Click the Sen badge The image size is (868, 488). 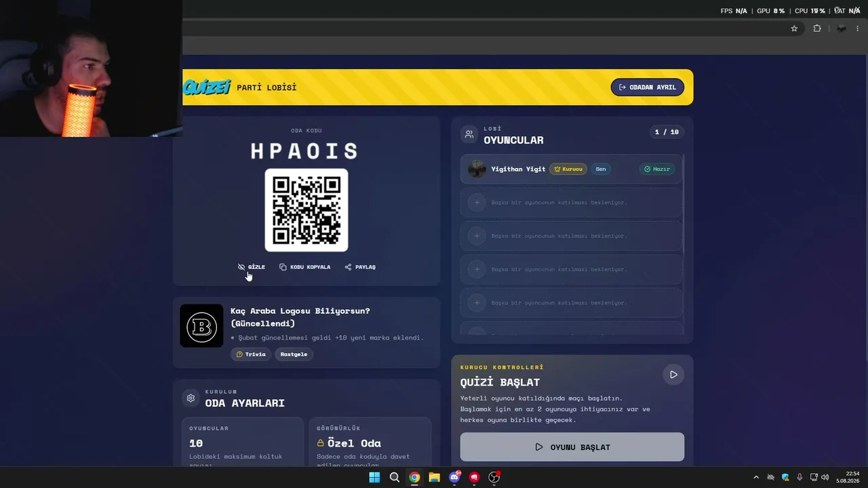coord(601,169)
